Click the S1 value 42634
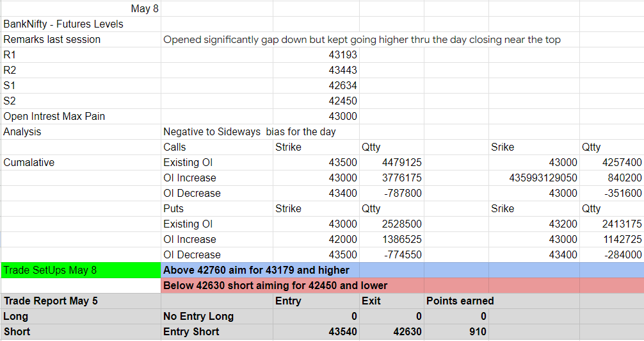 point(316,85)
